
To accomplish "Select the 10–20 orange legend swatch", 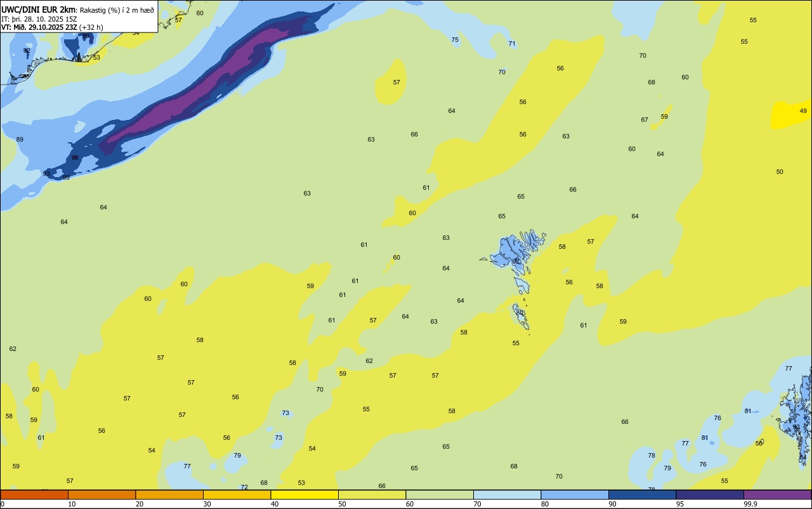I will 101,494.
